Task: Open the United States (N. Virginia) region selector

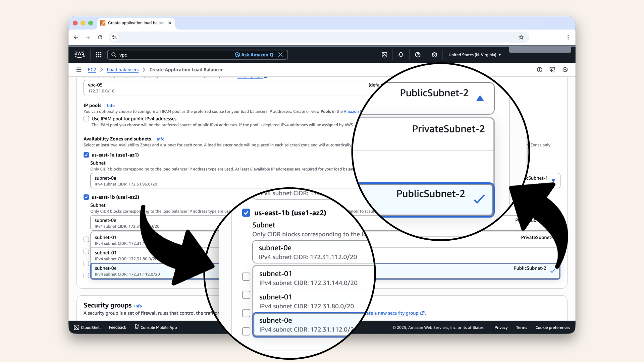Action: tap(474, 55)
